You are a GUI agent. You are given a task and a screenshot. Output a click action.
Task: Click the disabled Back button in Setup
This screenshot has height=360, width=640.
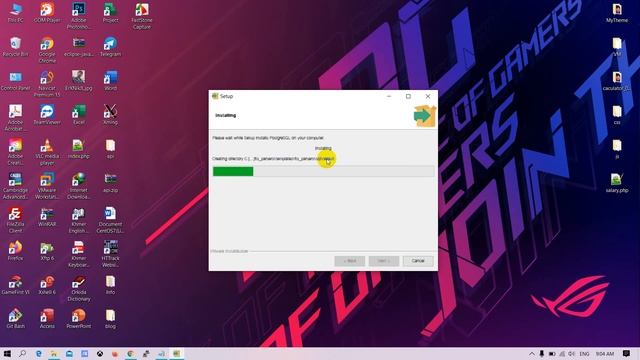click(x=350, y=261)
